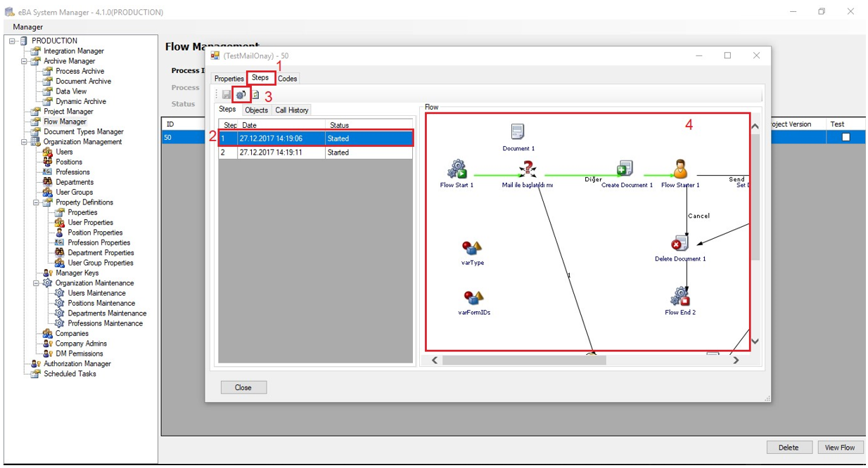Select the Flow Starter 1 user node
Screen dimensions: 868x468
pyautogui.click(x=680, y=169)
